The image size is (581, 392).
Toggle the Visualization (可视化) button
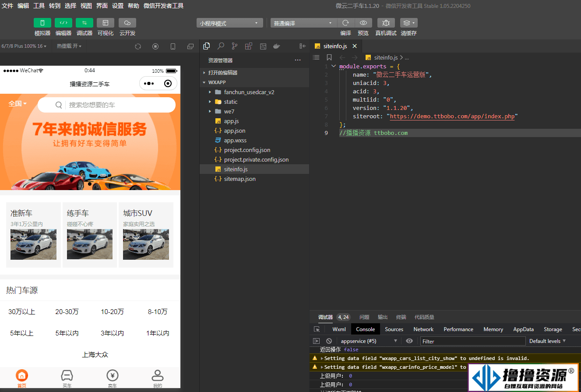click(106, 23)
